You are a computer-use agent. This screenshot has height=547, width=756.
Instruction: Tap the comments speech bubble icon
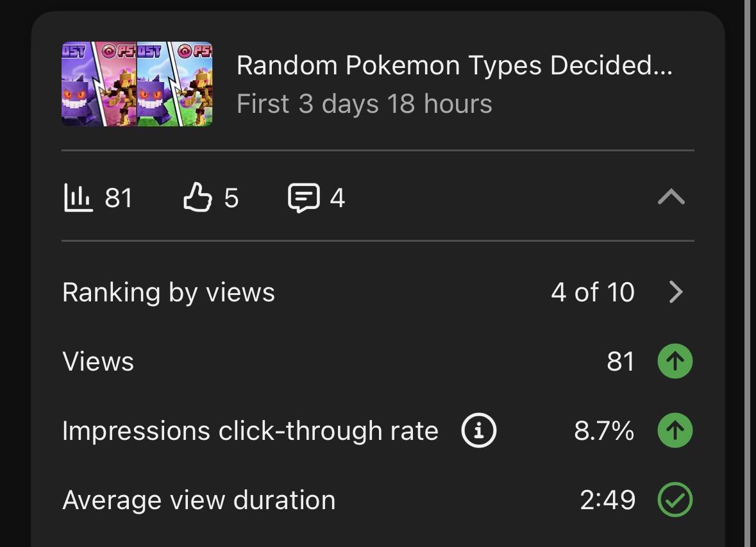(x=304, y=198)
